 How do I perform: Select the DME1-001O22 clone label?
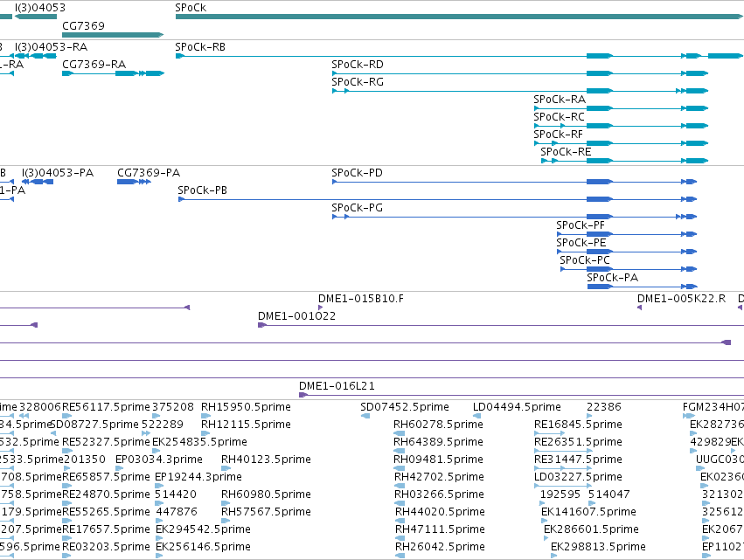click(x=296, y=316)
